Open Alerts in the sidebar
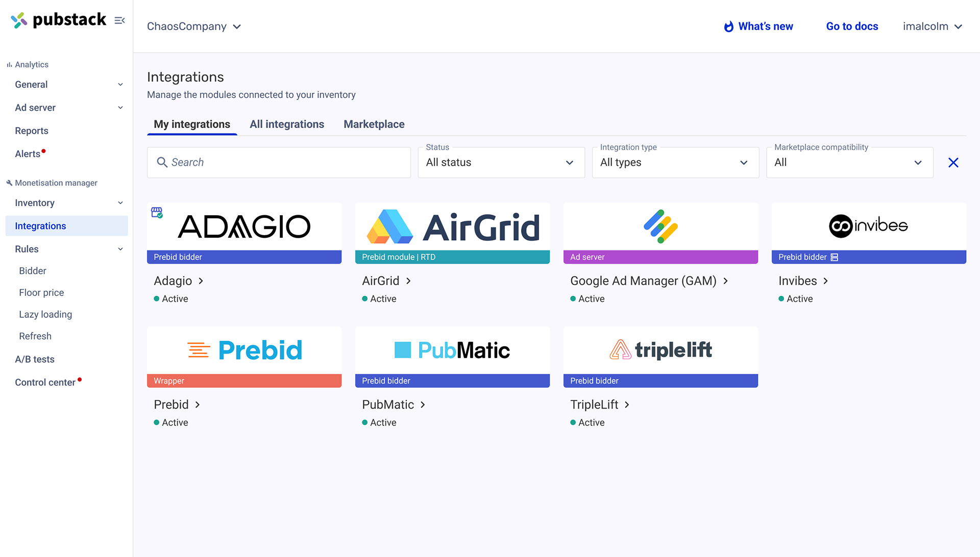 [28, 154]
